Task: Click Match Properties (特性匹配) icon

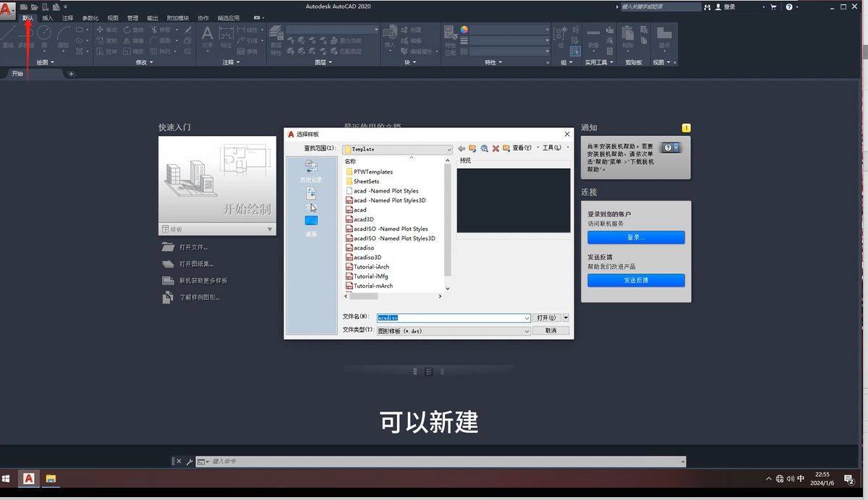Action: [x=450, y=40]
